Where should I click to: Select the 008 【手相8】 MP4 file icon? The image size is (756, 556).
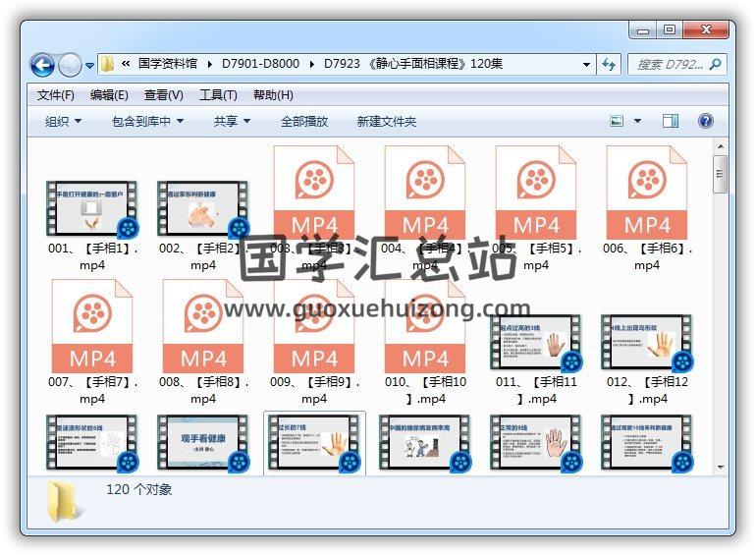pos(203,327)
